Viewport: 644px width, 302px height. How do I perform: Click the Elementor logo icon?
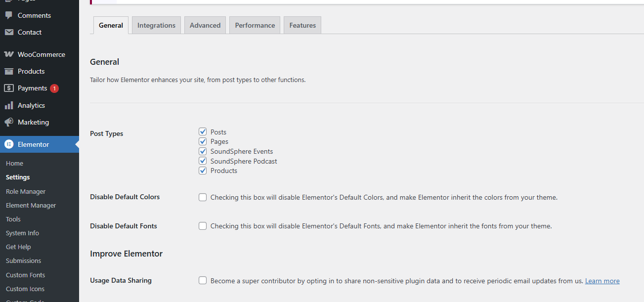click(9, 144)
